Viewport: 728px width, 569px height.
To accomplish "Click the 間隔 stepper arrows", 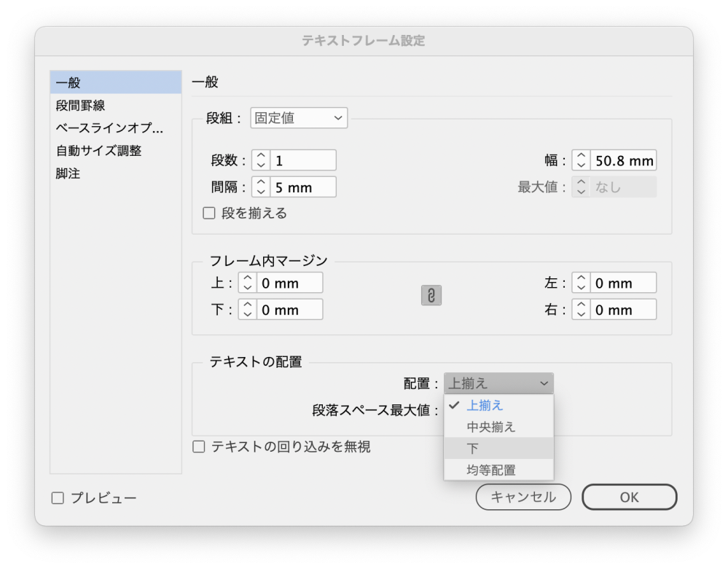I will [x=260, y=187].
